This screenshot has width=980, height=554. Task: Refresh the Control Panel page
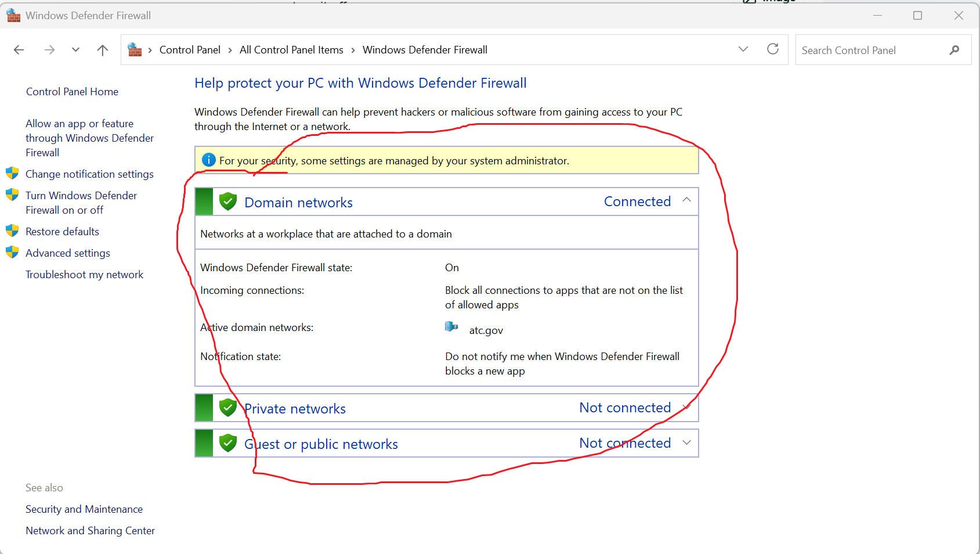point(773,49)
